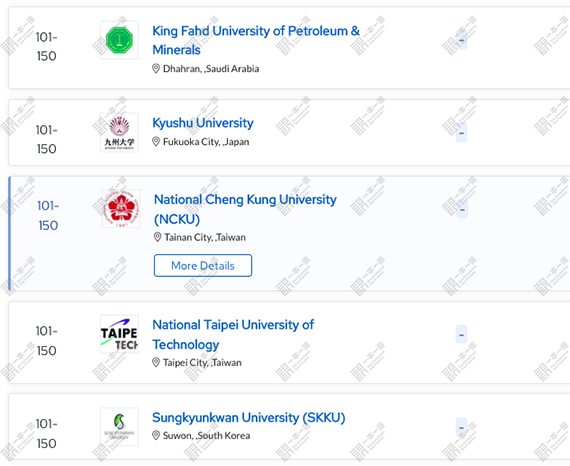Click the location pin icon near Tainan City
Viewport: 570px width, 466px height.
tap(157, 237)
